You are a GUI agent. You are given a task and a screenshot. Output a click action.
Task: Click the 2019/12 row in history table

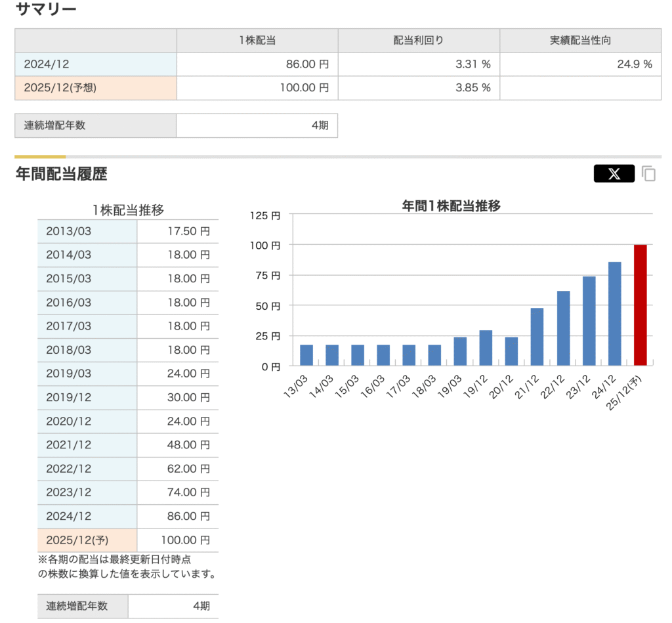[128, 397]
